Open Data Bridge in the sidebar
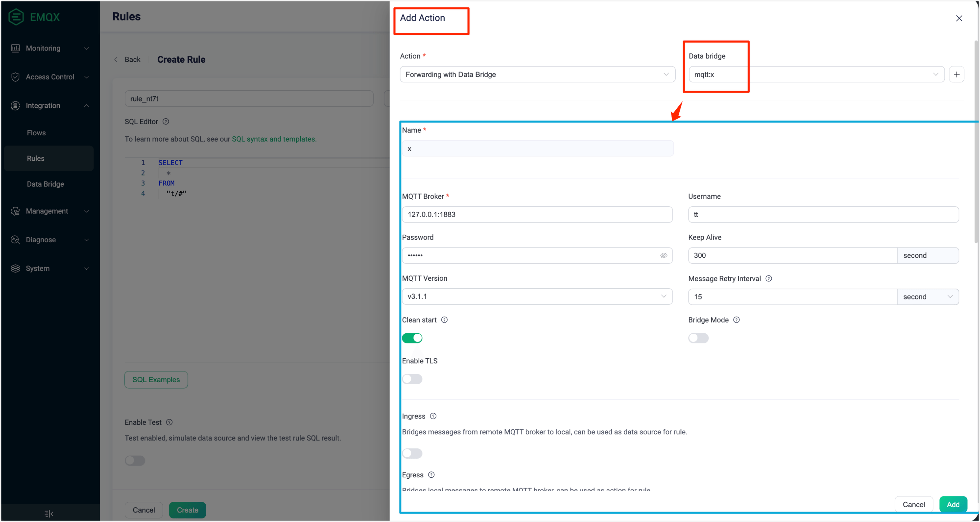This screenshot has height=522, width=980. pos(45,184)
